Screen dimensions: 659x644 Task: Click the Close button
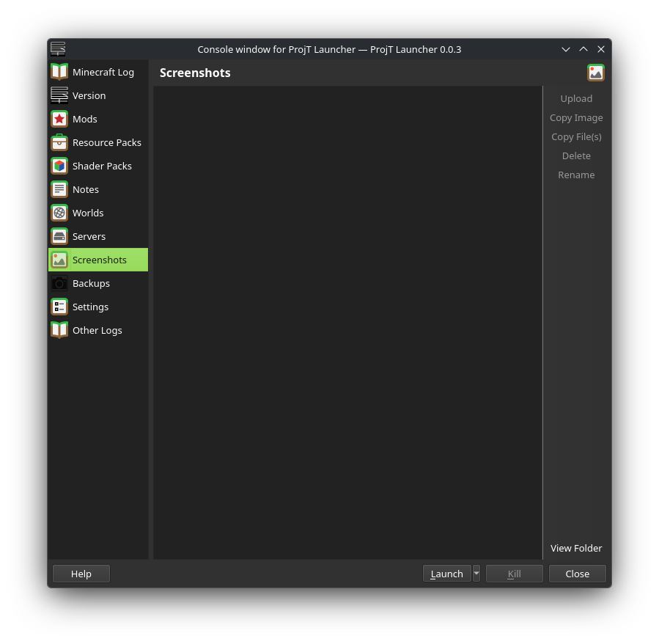[577, 573]
